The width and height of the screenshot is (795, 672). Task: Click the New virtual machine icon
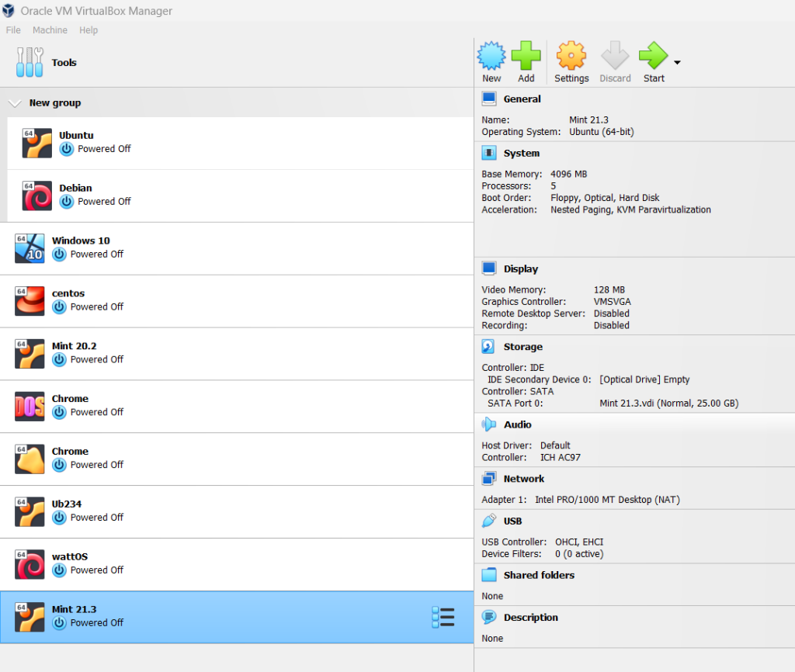click(491, 56)
